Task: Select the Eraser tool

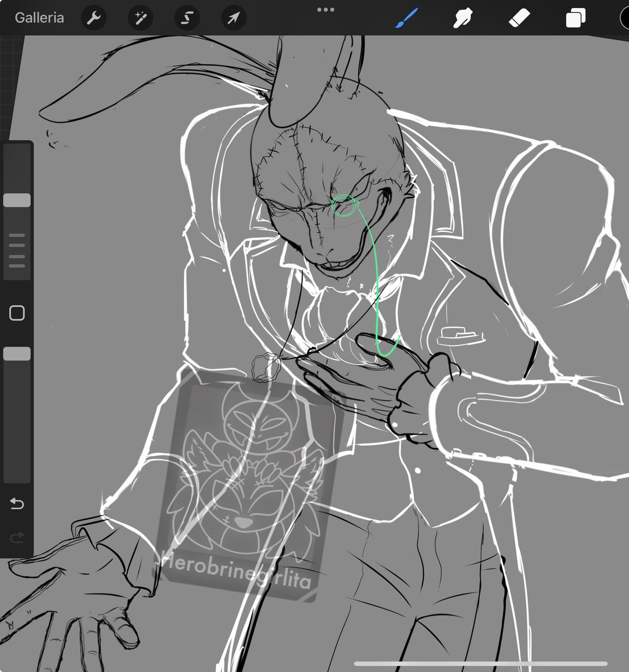Action: (519, 18)
